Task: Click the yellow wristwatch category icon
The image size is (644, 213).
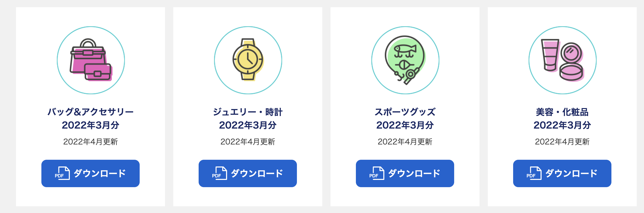Action: click(248, 60)
